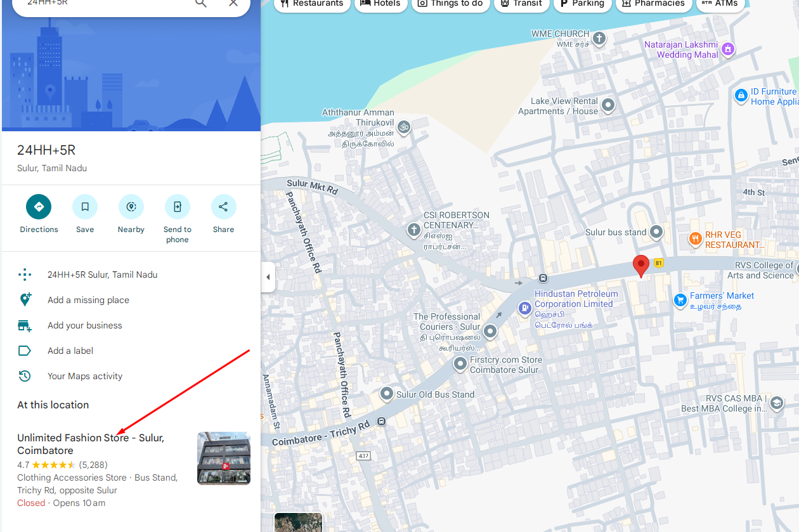799x532 pixels.
Task: Click the ID Furniture shopping bag marker
Action: [741, 96]
